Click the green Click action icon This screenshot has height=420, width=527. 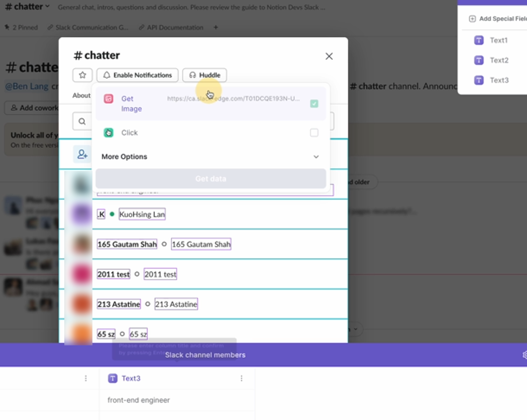pyautogui.click(x=109, y=132)
